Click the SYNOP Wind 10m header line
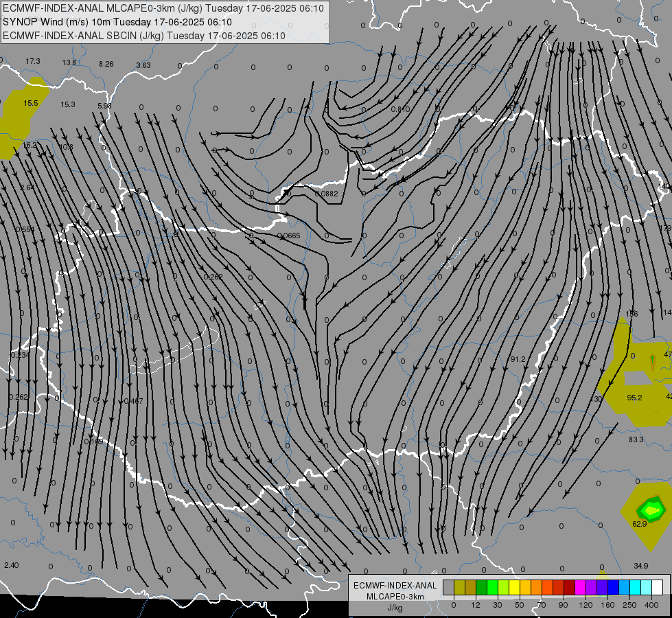672x618 pixels. point(117,22)
